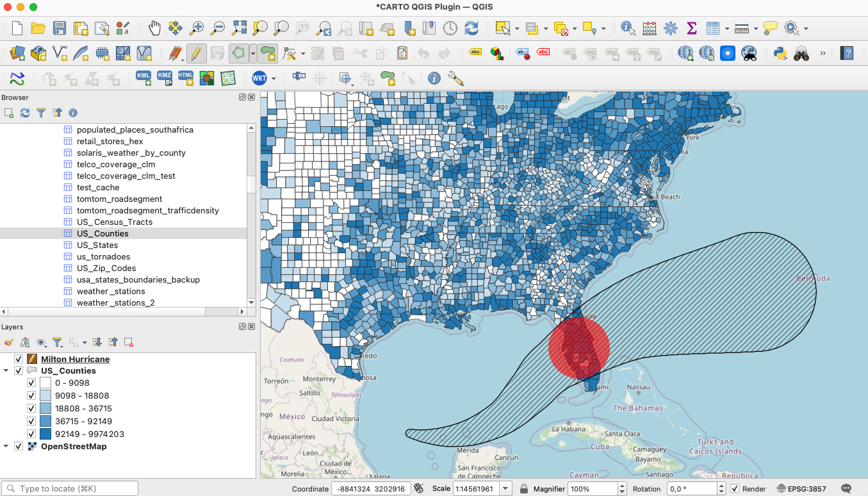The image size is (868, 496).
Task: Open the Python console icon
Action: (x=780, y=53)
